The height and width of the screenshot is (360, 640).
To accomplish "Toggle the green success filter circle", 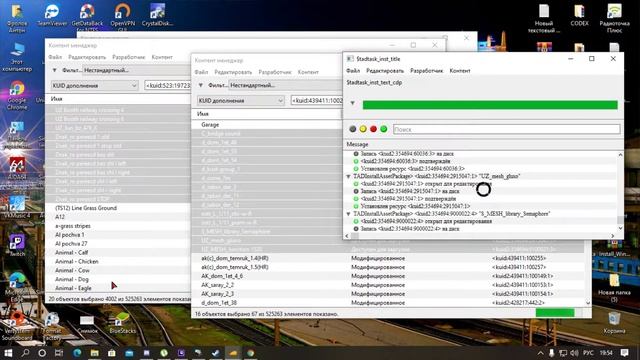I will [x=384, y=129].
